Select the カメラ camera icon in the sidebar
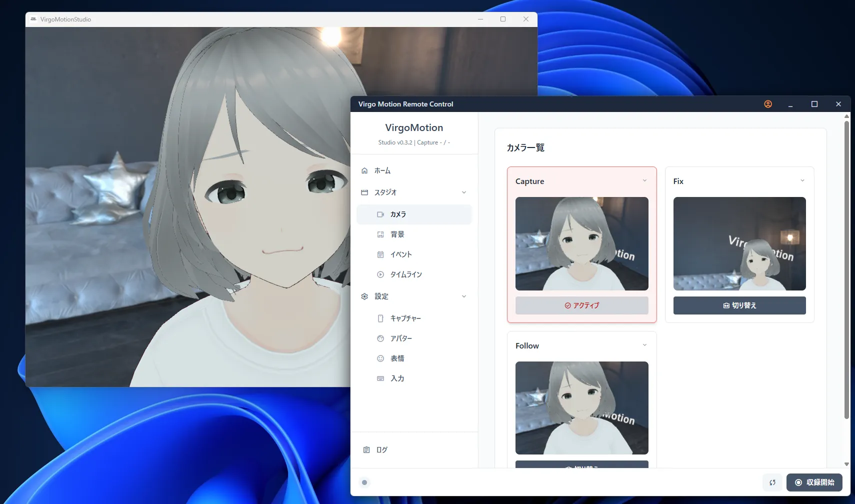855x504 pixels. [x=380, y=214]
